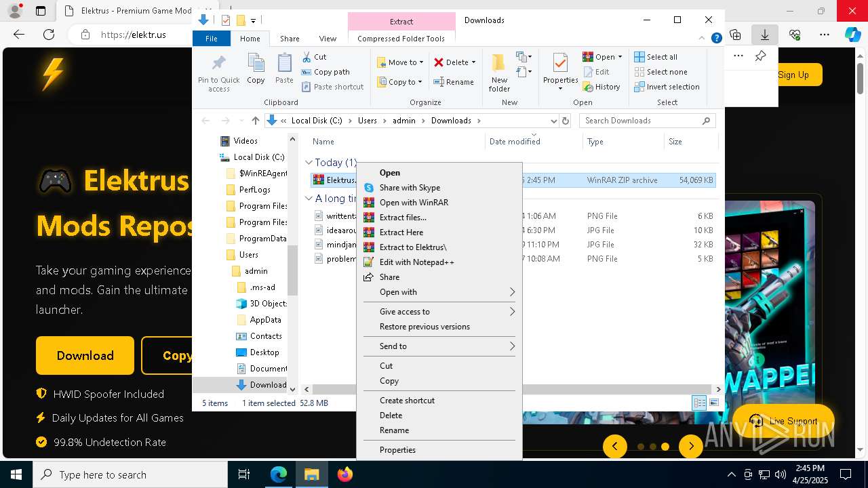Select third carousel dot indicator
The image size is (868, 488).
tap(665, 447)
